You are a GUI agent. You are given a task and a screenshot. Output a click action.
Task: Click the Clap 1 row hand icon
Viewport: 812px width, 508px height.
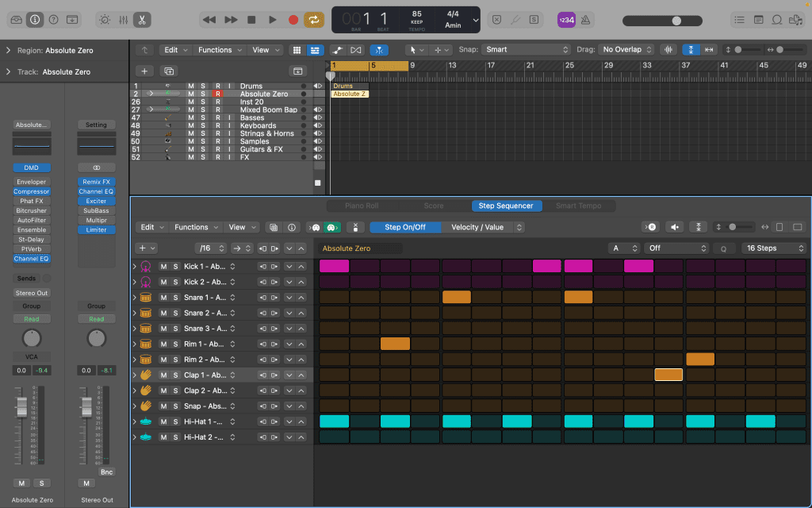coord(146,375)
